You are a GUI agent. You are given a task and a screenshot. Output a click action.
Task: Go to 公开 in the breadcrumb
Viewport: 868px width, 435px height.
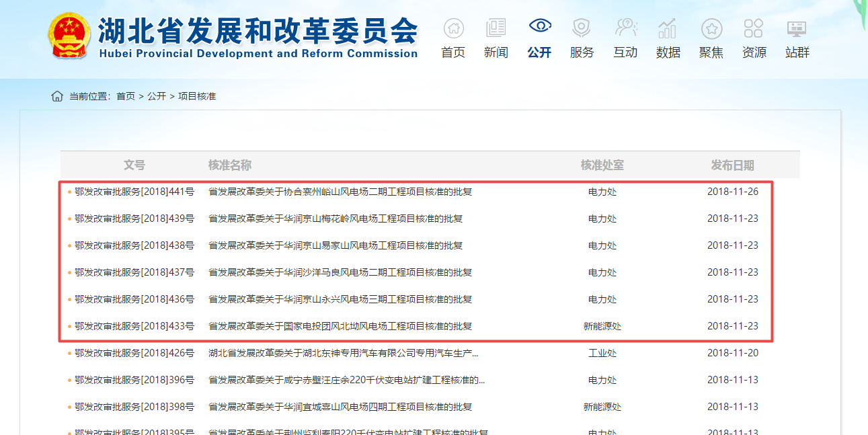[x=157, y=96]
